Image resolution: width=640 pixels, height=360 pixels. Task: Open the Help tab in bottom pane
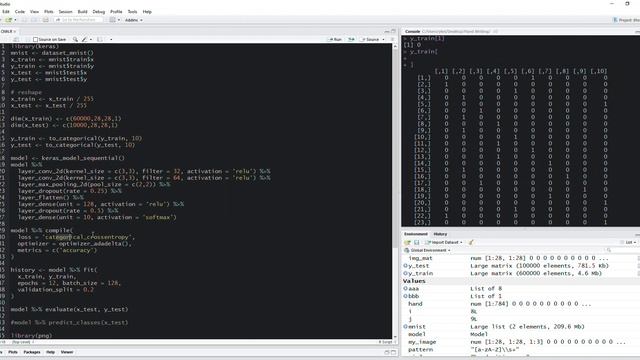(x=51, y=352)
